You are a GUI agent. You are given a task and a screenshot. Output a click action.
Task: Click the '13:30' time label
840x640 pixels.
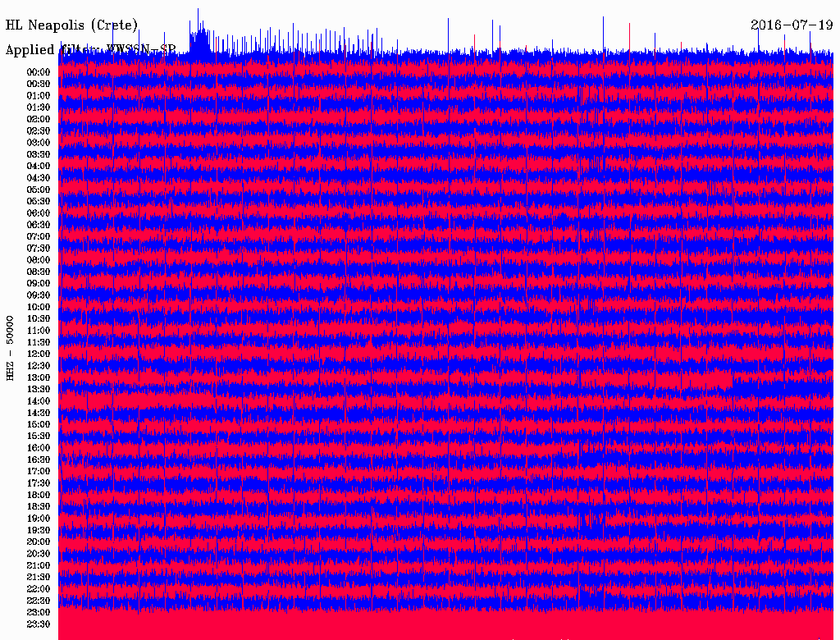click(x=39, y=389)
